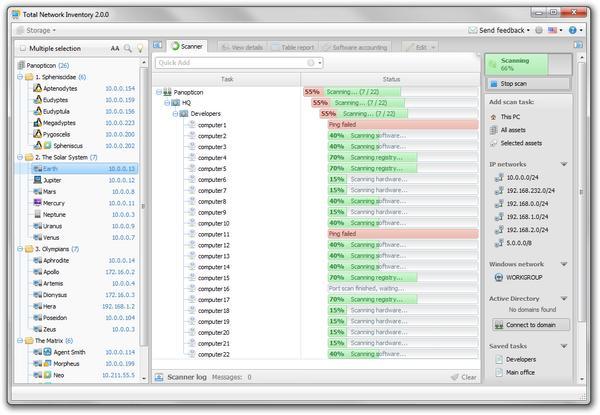Open the Scanner log panel icon
The image size is (600, 415).
pos(159,377)
